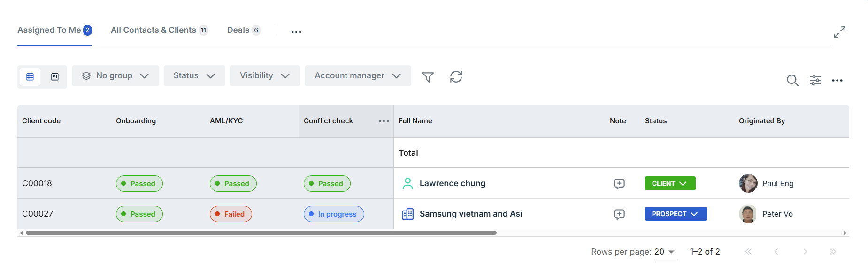
Task: Expand the No group dropdown
Action: coord(115,75)
